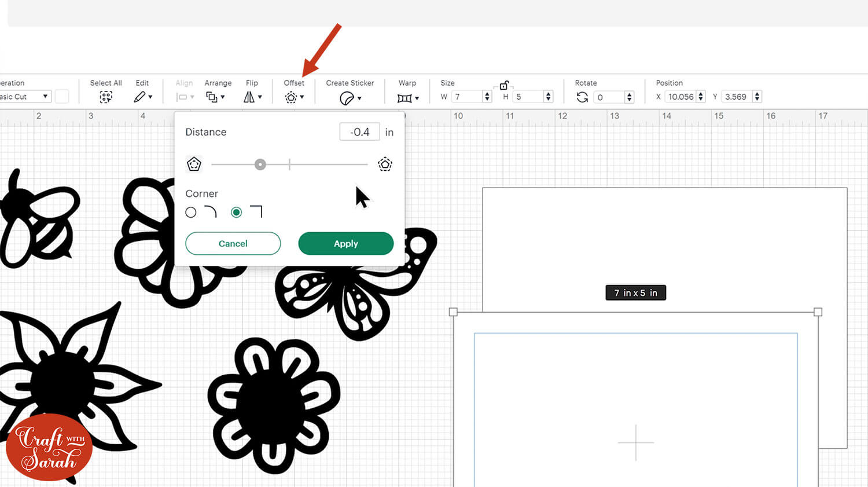The image size is (868, 487).
Task: Click the top-left selection handle of rectangle
Action: point(453,312)
